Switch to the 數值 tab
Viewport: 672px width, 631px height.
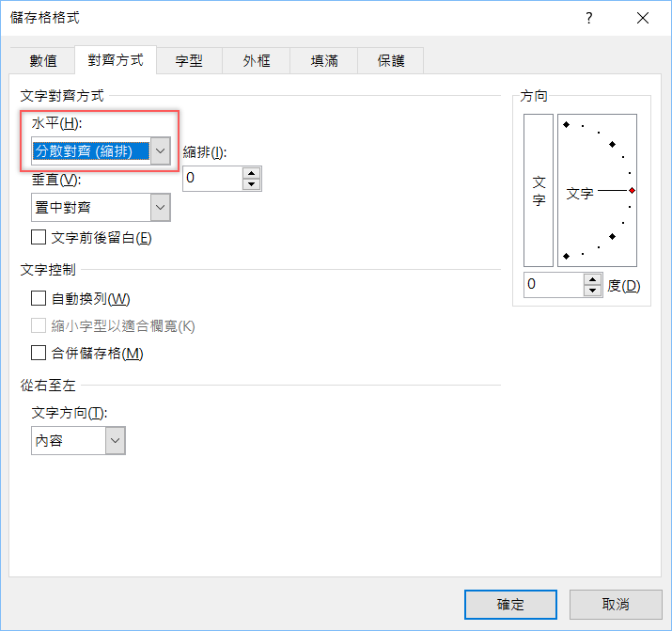(x=43, y=61)
